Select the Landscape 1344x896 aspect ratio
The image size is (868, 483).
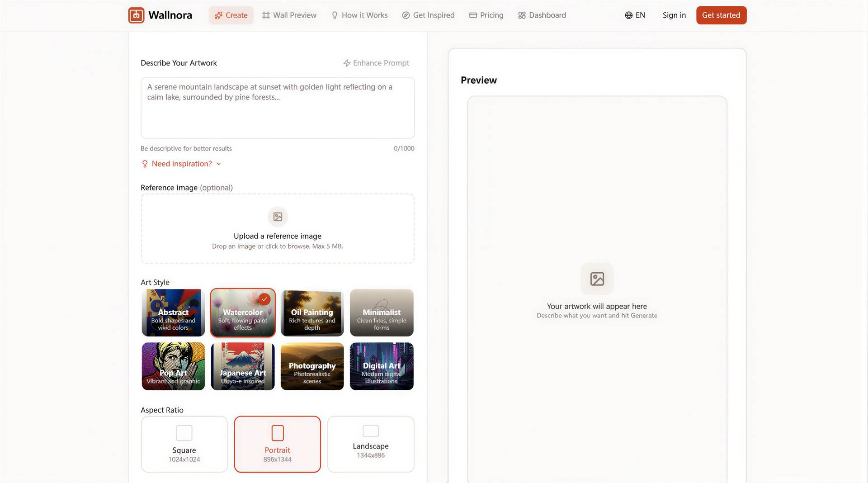tap(371, 444)
